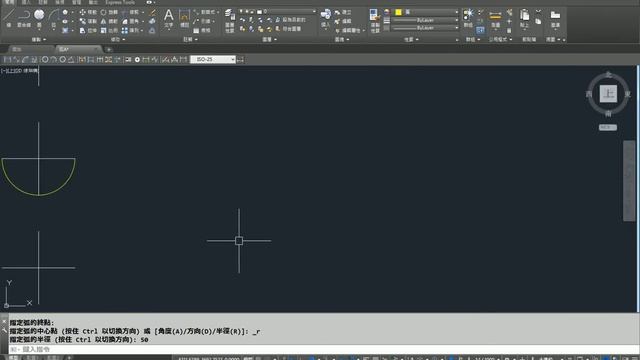Select the linear dimension icon in dimension toolbar

click(x=7, y=60)
